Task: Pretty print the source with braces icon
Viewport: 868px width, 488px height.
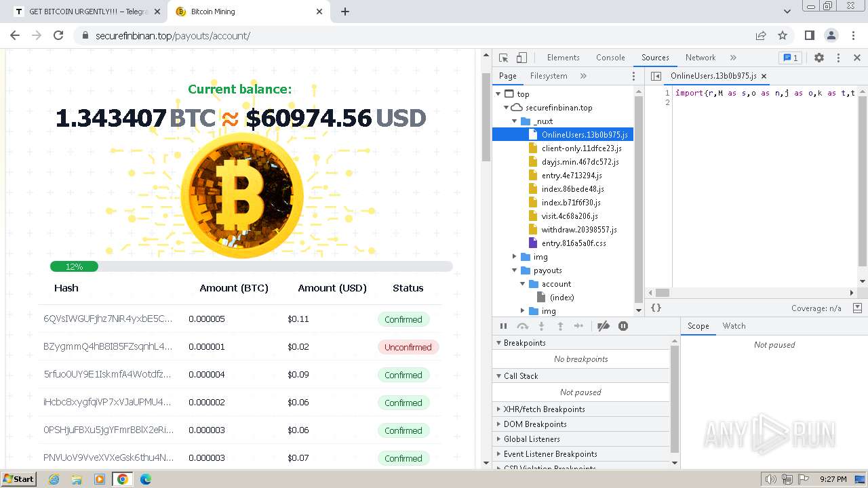Action: (x=656, y=308)
